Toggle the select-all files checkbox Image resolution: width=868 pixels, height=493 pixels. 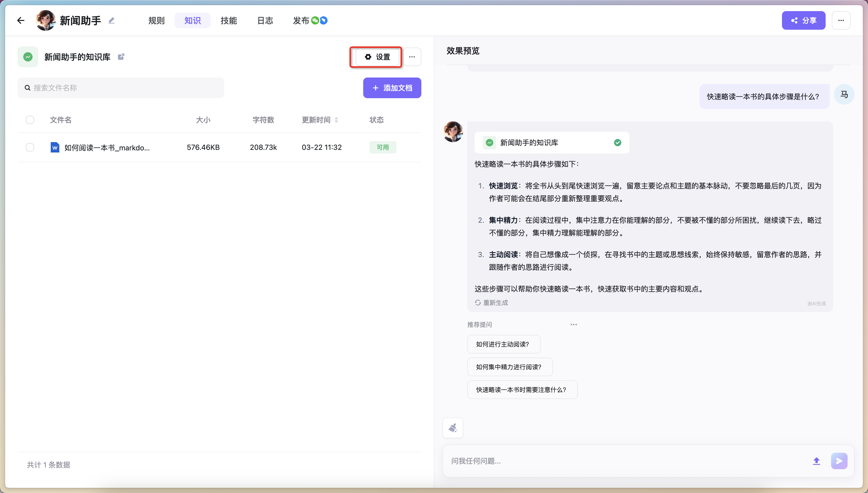point(30,120)
